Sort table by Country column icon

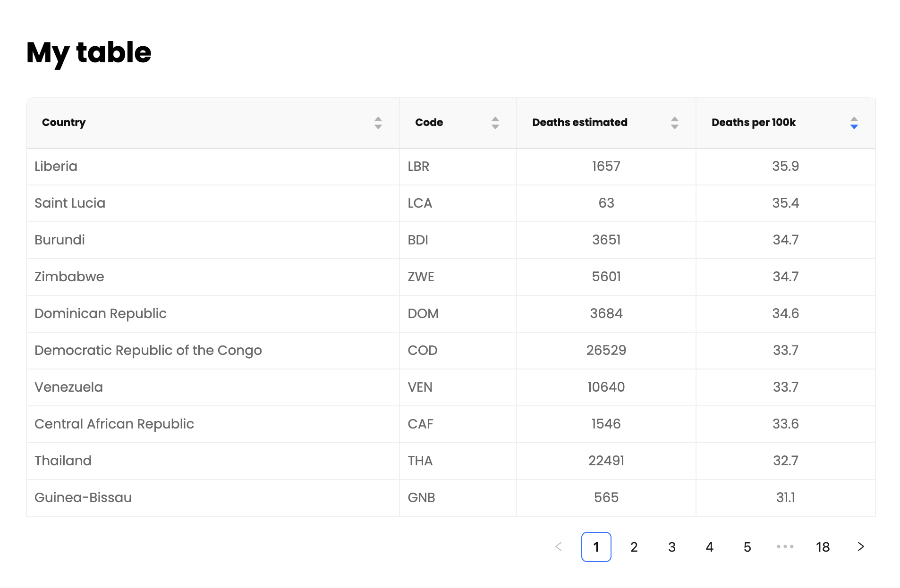click(x=378, y=123)
